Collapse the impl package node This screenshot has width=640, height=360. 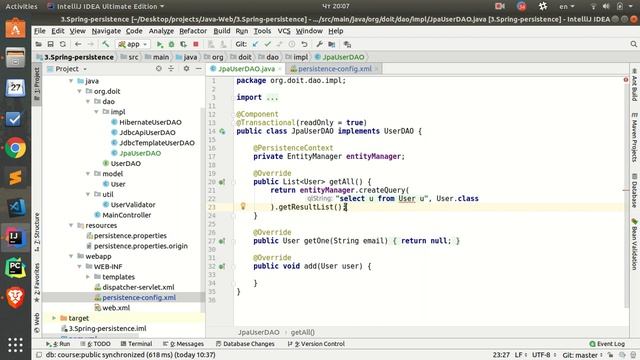(x=97, y=112)
